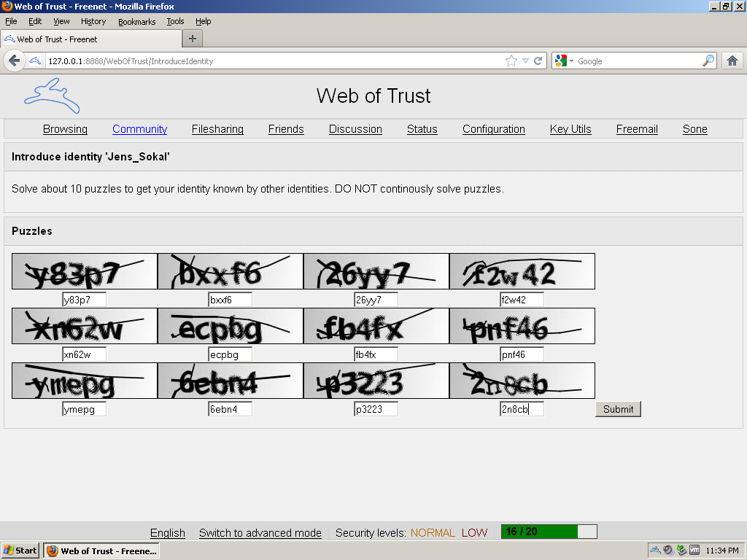Reload the page with the refresh icon
The width and height of the screenshot is (747, 560).
click(x=538, y=61)
